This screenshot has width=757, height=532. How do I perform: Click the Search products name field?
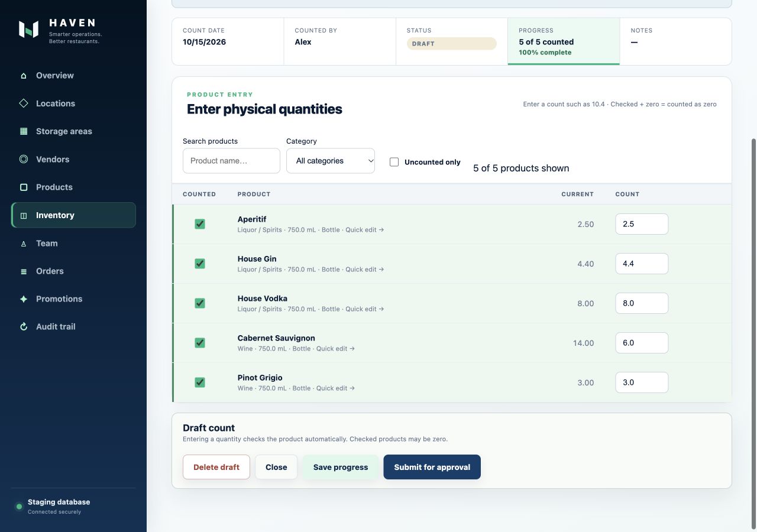click(x=231, y=161)
